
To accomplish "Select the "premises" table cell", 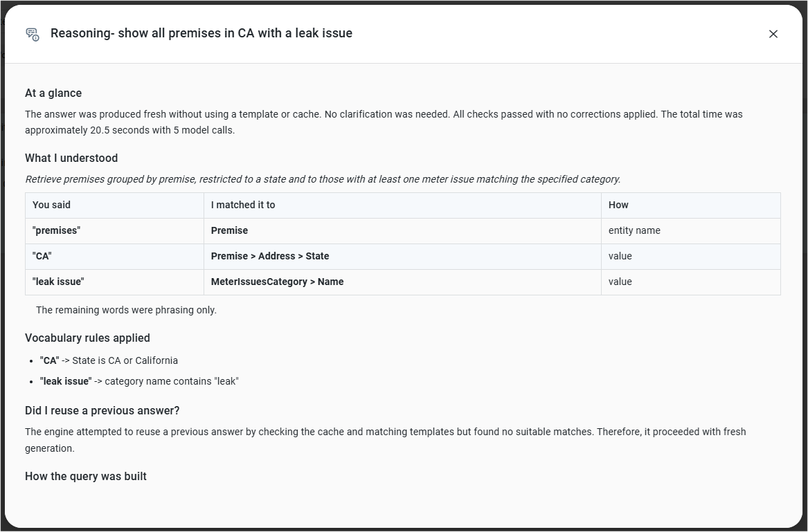I will point(114,231).
